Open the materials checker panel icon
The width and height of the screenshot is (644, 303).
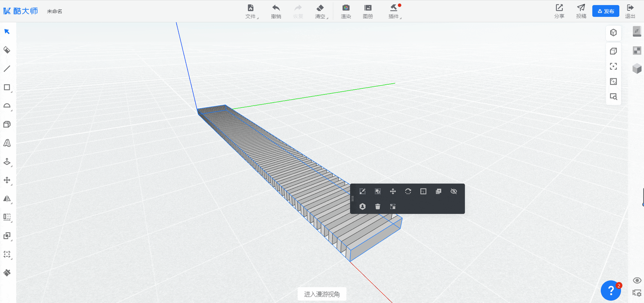tap(637, 51)
